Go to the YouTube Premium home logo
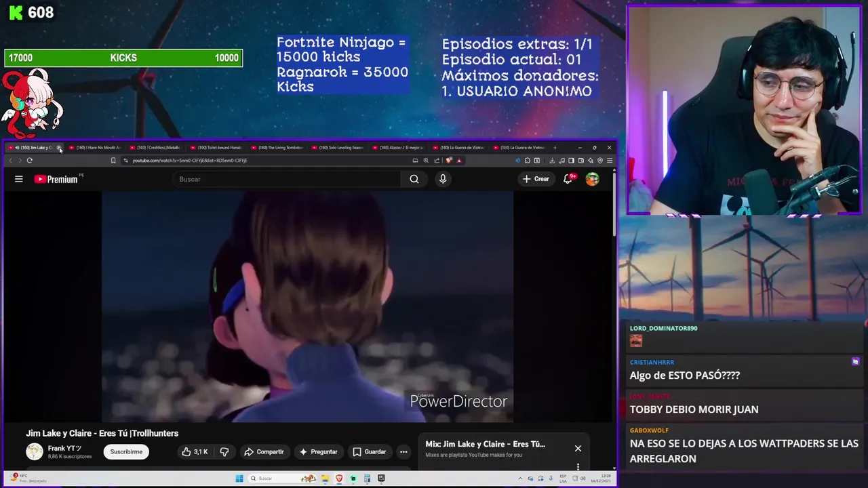 coord(56,179)
